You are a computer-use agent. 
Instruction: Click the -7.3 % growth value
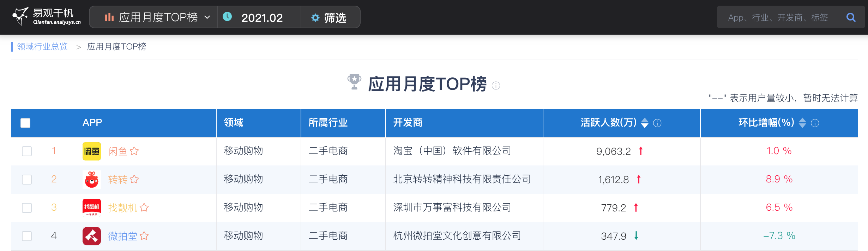tap(779, 236)
